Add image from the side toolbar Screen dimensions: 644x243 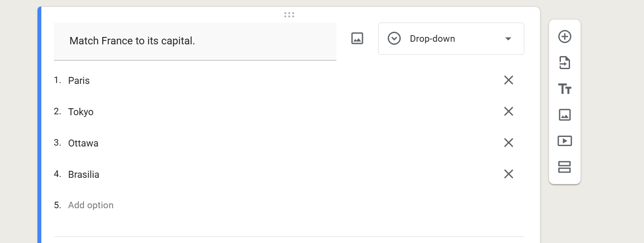[564, 115]
